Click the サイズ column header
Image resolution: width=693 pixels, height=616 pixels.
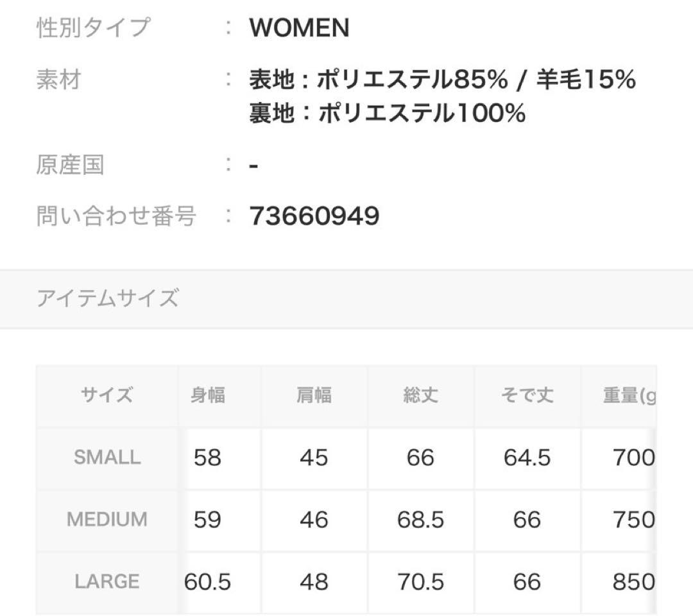point(107,395)
